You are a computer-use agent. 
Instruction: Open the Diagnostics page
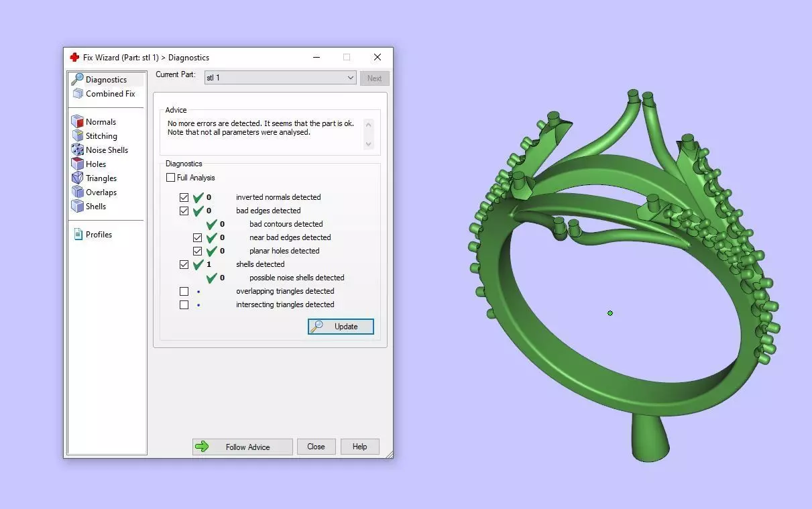point(107,79)
